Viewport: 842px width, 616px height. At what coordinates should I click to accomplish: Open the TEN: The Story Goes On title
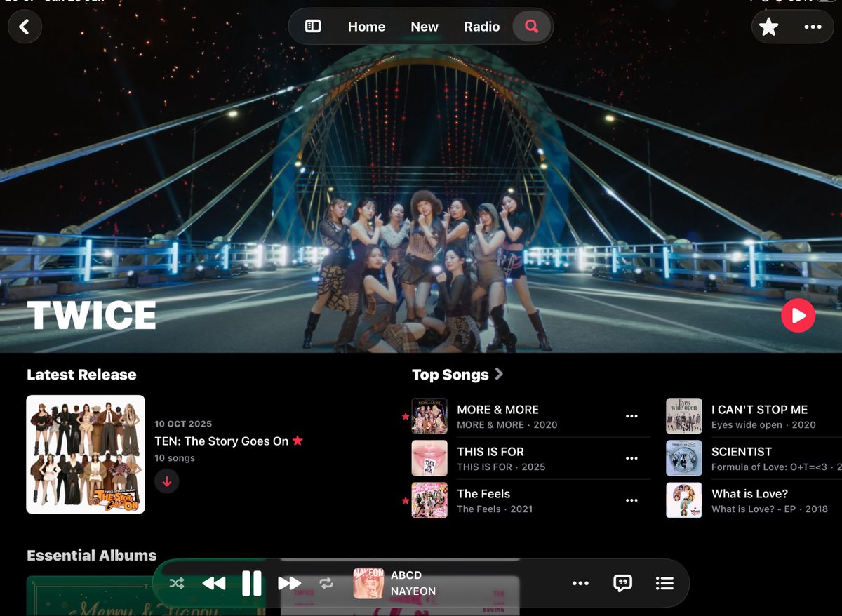click(222, 441)
